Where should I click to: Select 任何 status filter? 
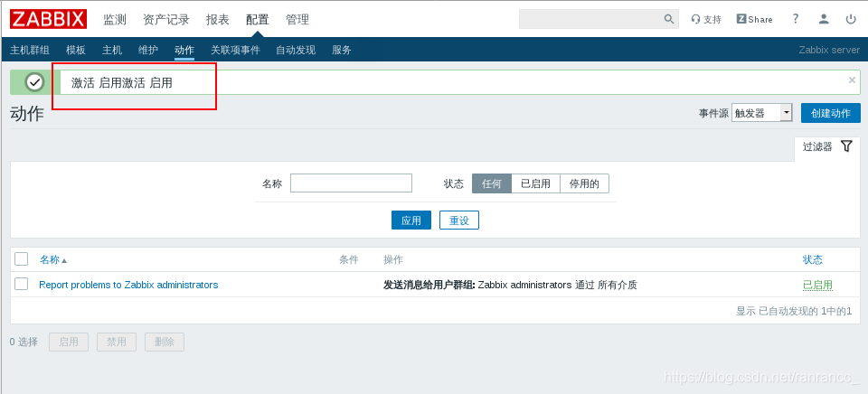tap(492, 183)
